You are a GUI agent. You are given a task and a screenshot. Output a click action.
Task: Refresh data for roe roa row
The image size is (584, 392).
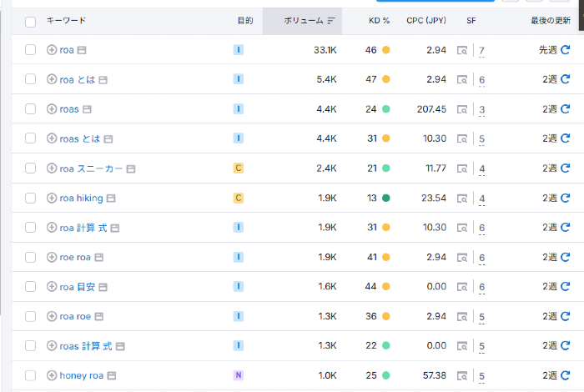565,258
